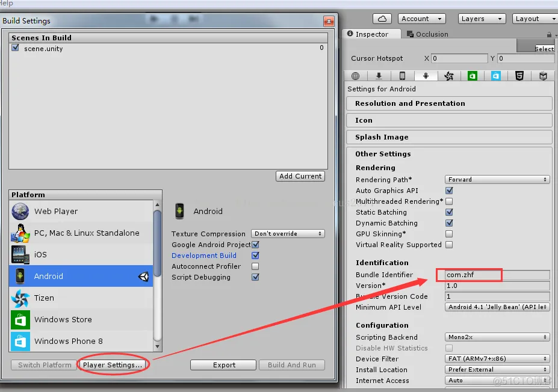Open the Layers dropdown
The height and width of the screenshot is (392, 558).
pyautogui.click(x=482, y=19)
